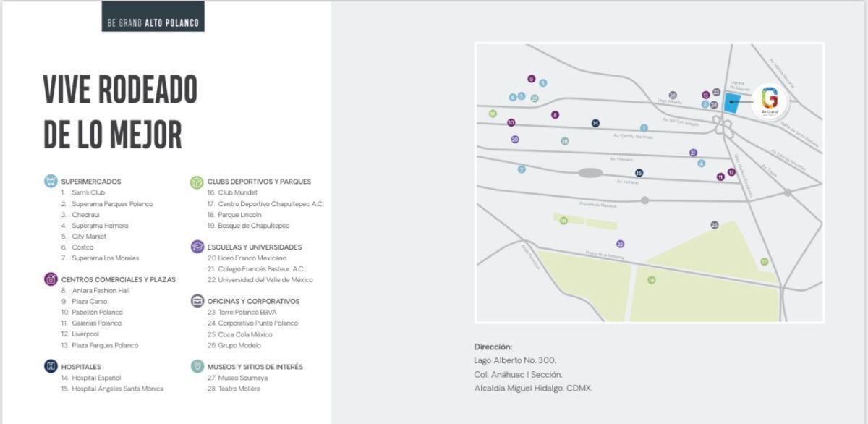Click 'CENTROS COMERCIALES Y PLAZAS' heading
868x424 pixels.
coord(119,279)
